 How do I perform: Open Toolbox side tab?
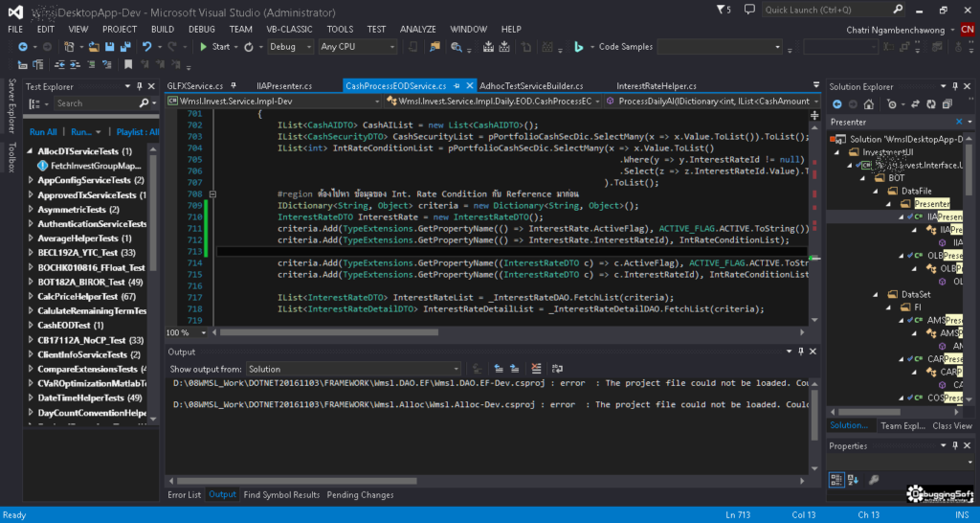10,157
